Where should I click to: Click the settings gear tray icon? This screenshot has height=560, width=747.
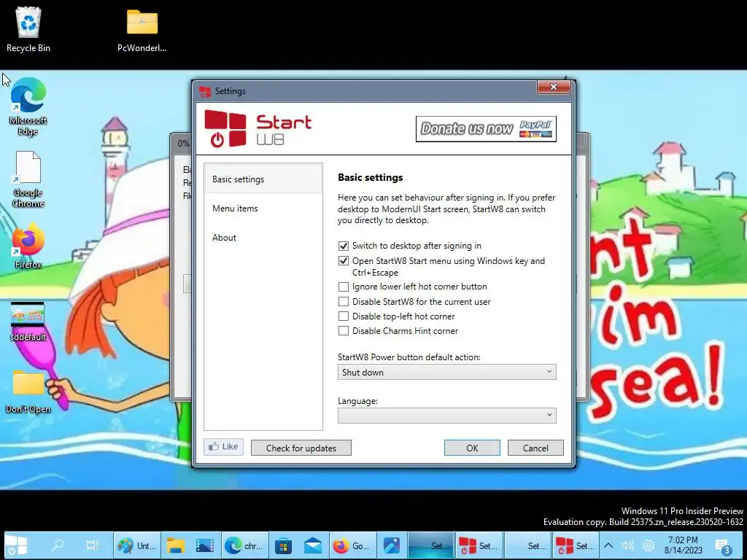(x=648, y=545)
